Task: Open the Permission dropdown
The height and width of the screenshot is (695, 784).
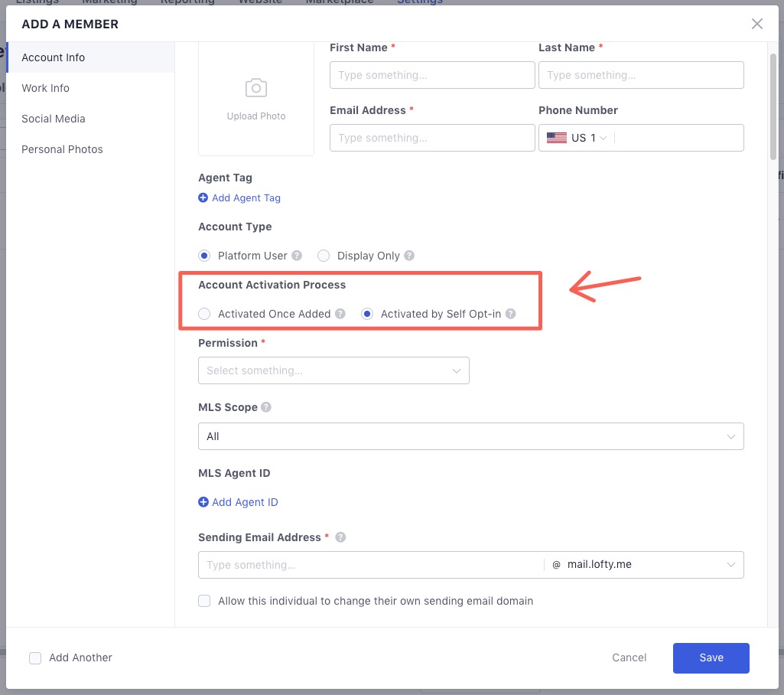Action: (333, 370)
